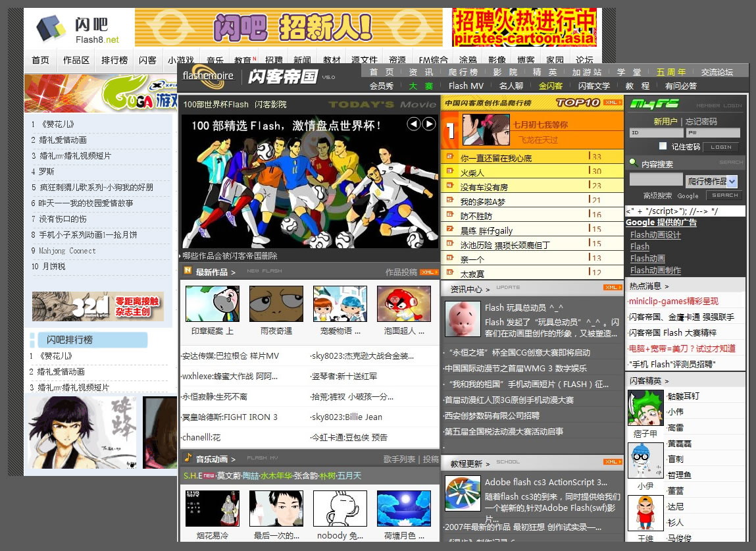Click Mahjong Connect in Flash8 list
Viewport: 756px width, 551px height.
pyautogui.click(x=67, y=251)
